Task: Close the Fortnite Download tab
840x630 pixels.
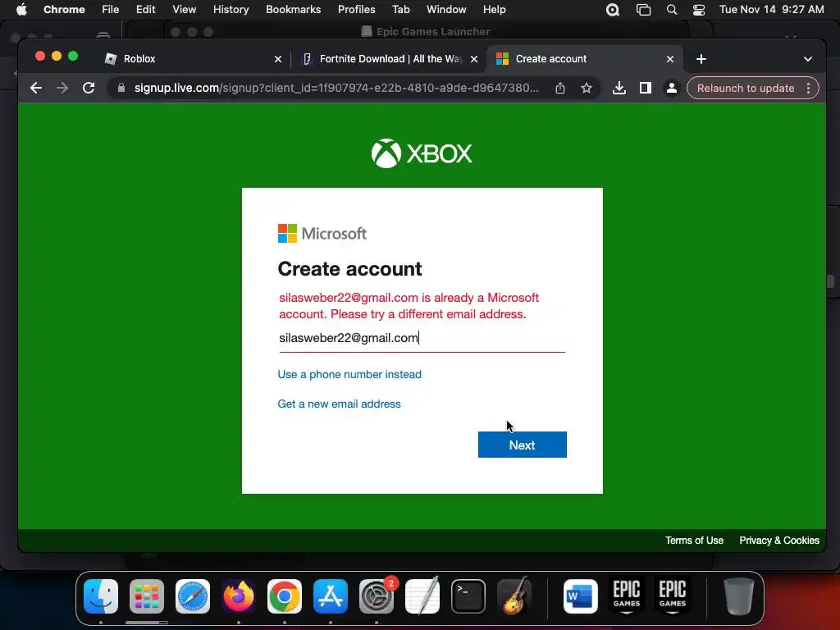Action: (x=474, y=59)
